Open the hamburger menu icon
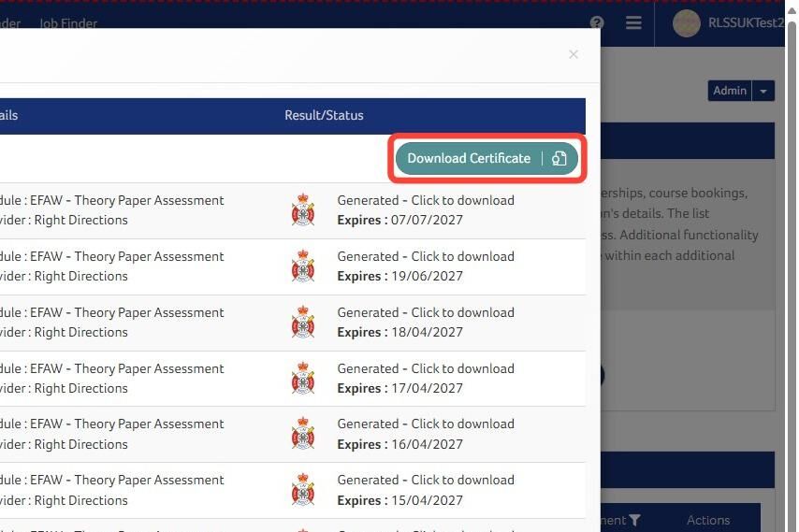This screenshot has width=799, height=532. coord(633,23)
